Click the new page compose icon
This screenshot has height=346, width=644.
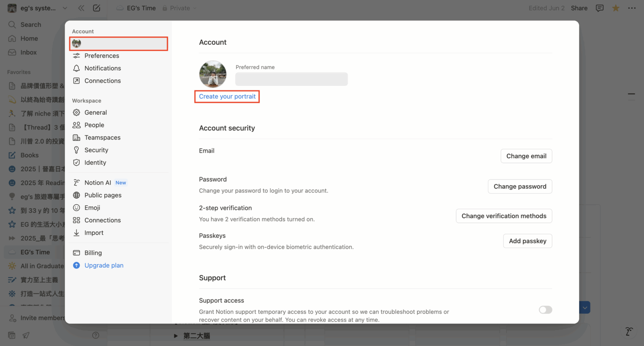tap(96, 8)
